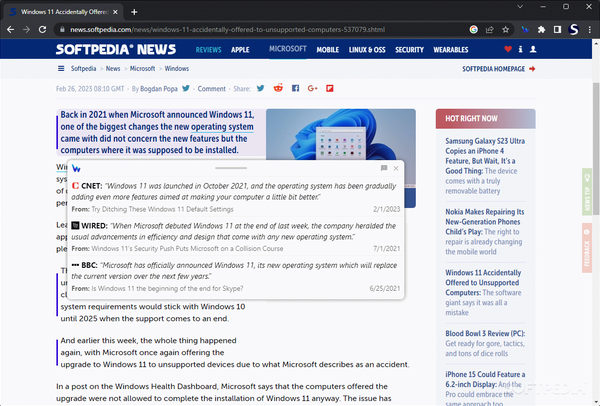600x406 pixels.
Task: Open the user account icon in header
Action: 533,49
